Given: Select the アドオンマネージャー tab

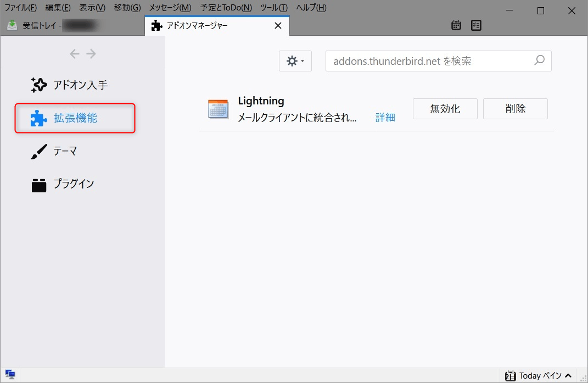Looking at the screenshot, I should pos(217,25).
